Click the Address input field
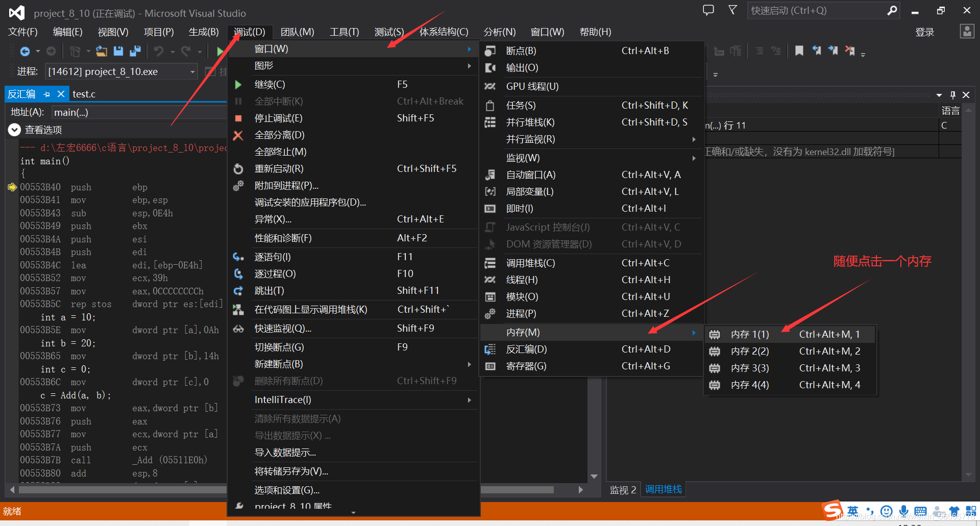980x526 pixels. (139, 112)
